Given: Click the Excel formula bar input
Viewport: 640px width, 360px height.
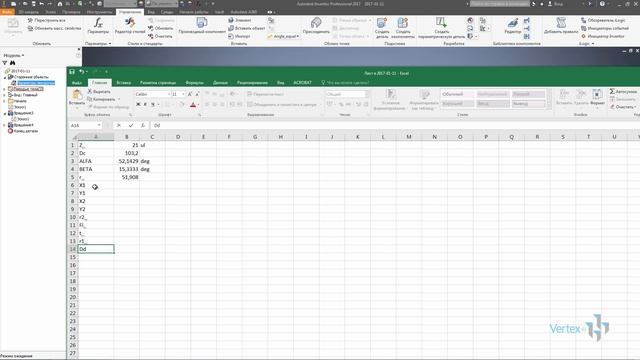Looking at the screenshot, I should pos(394,125).
